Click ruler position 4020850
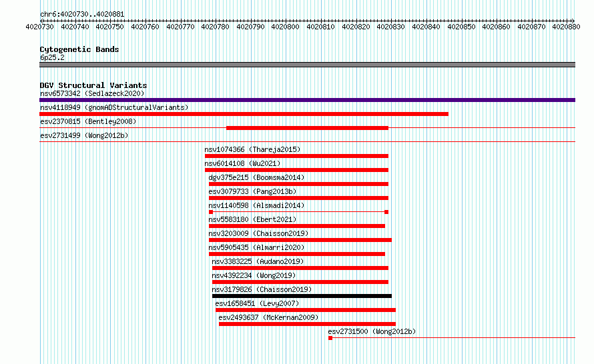The height and width of the screenshot is (364, 594). (461, 27)
